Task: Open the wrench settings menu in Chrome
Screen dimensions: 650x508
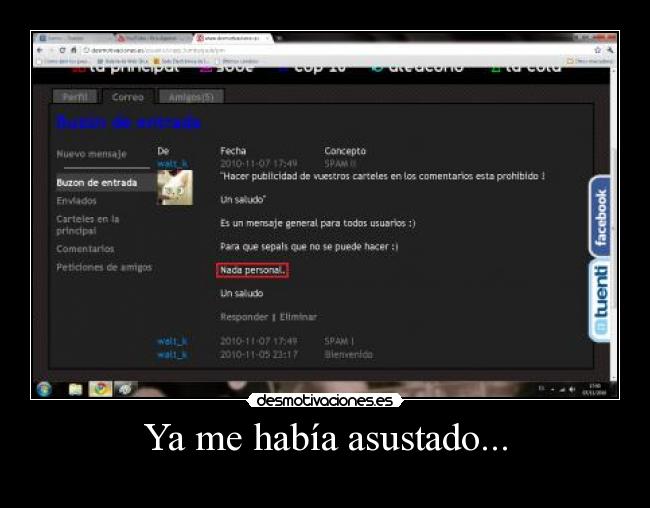Action: (610, 50)
